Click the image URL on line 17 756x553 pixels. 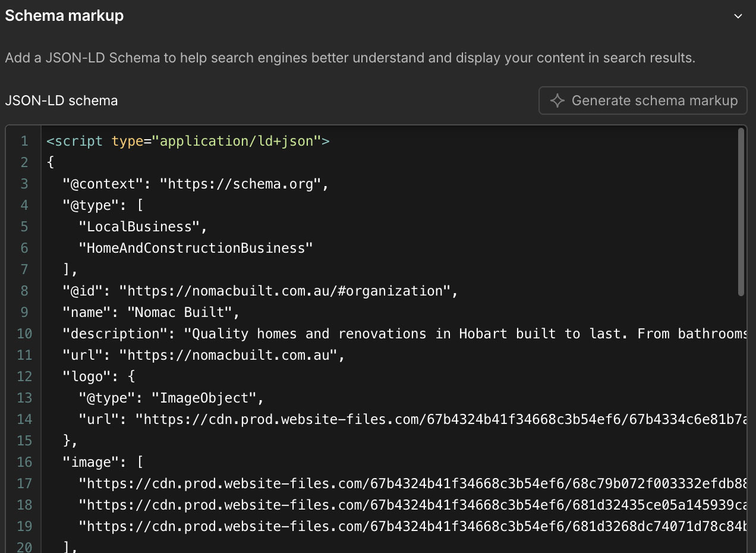coord(412,483)
